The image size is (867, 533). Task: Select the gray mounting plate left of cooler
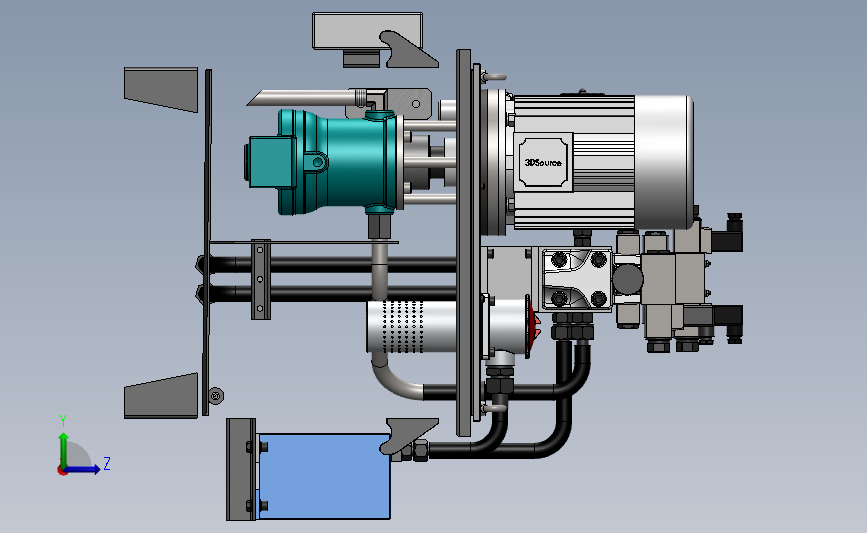tap(241, 469)
